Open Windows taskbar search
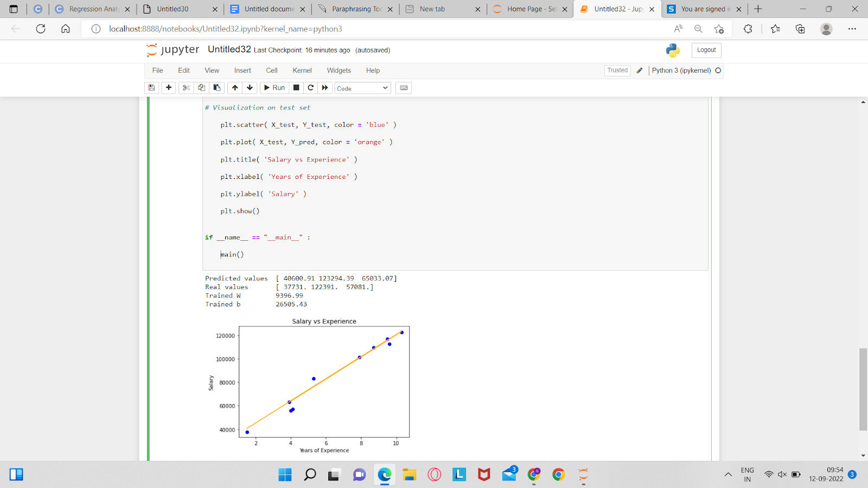The width and height of the screenshot is (868, 488). pos(310,474)
